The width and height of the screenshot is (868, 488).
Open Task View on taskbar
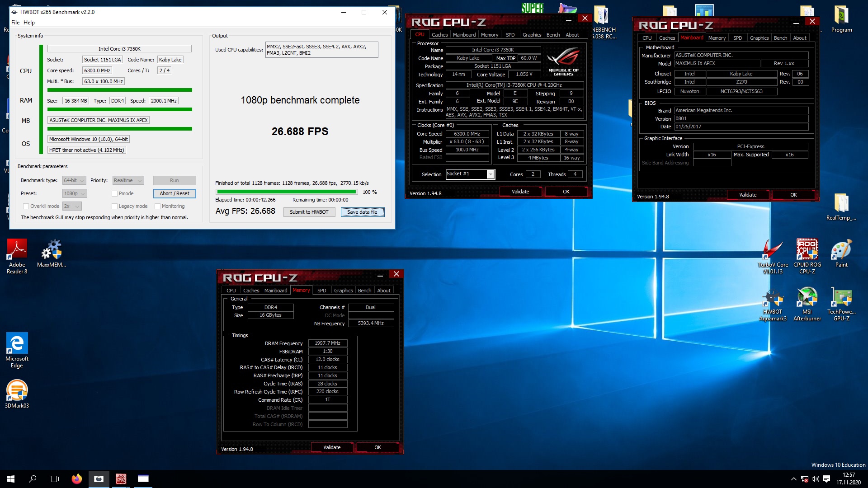[x=54, y=479]
